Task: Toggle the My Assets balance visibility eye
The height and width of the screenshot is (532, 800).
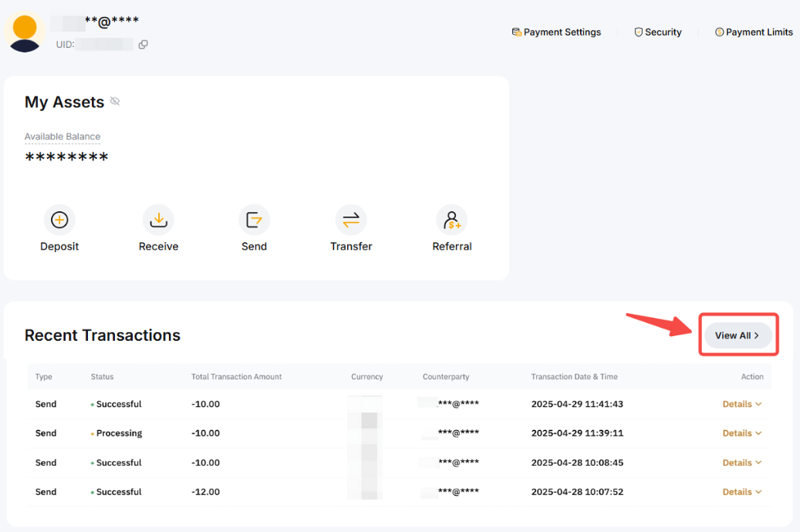Action: 115,102
